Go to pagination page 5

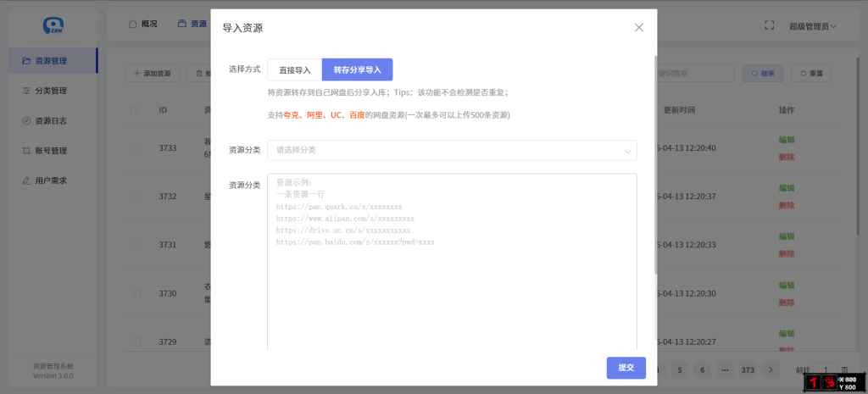point(679,369)
